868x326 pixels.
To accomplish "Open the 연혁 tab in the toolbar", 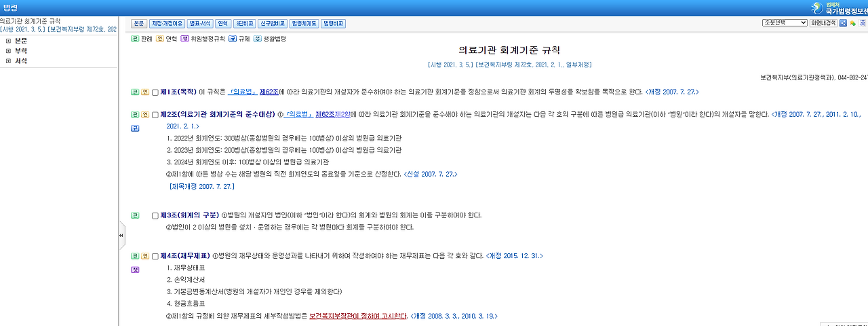I will click(223, 23).
